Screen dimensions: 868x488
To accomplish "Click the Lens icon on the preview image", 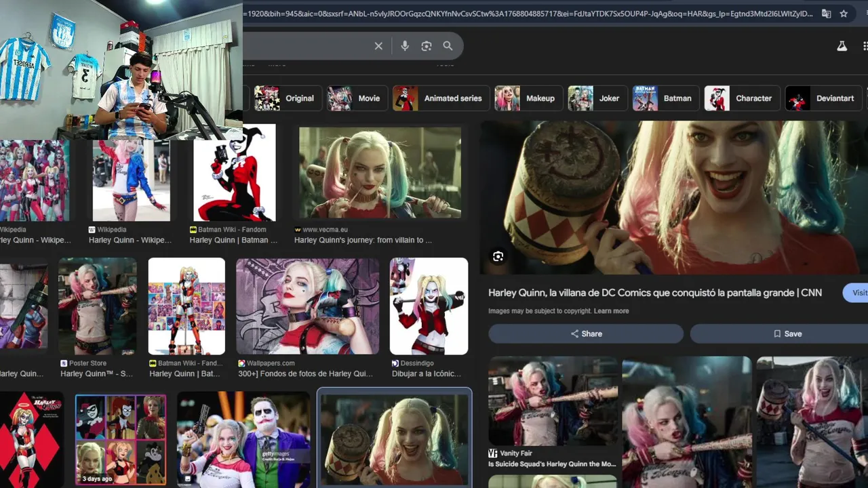I will [x=498, y=256].
